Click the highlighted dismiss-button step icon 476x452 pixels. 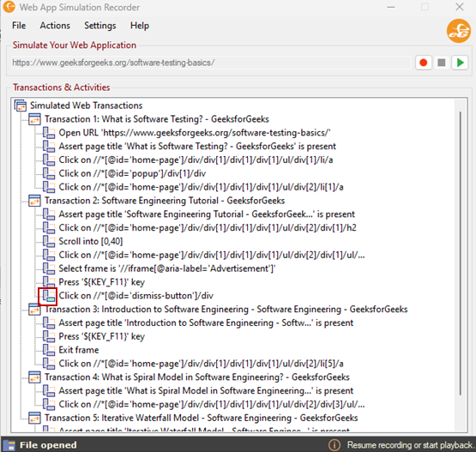pyautogui.click(x=49, y=296)
